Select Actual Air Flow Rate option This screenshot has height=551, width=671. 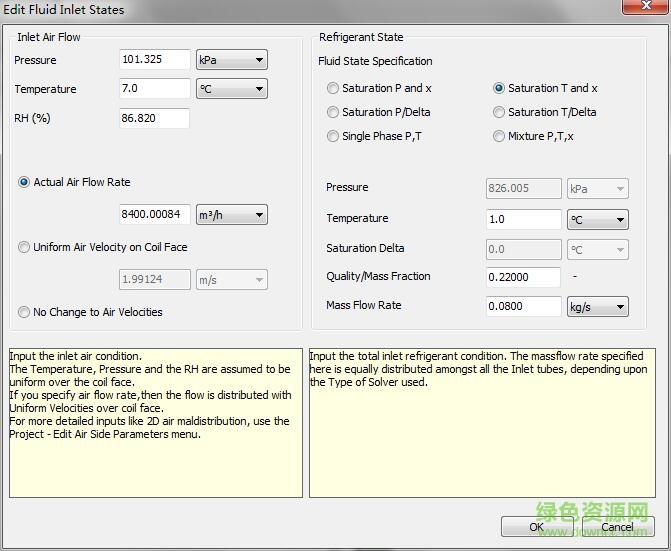tap(24, 182)
